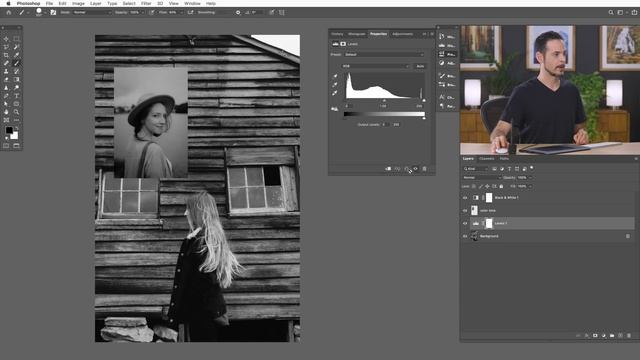Click the white input levels slider handle

424,100
